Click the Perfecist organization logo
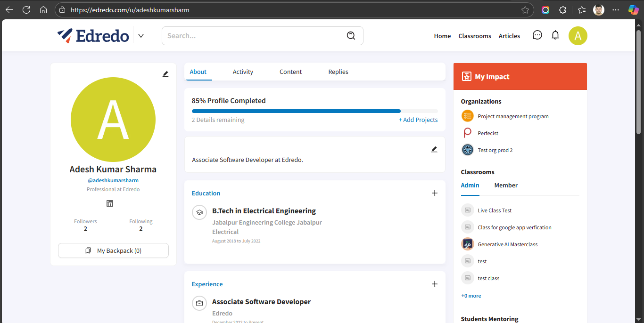This screenshot has height=323, width=644. (468, 133)
